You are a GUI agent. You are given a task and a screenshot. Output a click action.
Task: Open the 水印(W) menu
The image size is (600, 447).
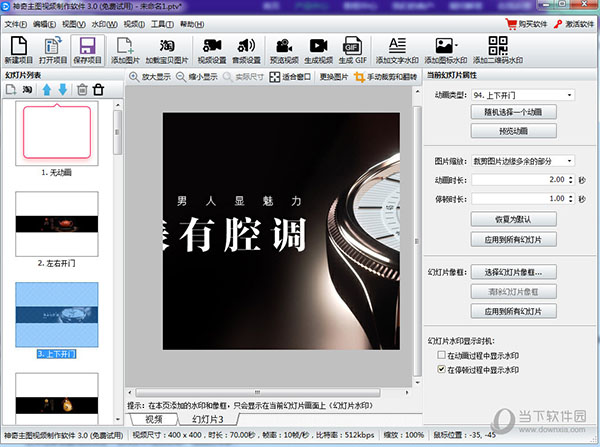point(104,24)
